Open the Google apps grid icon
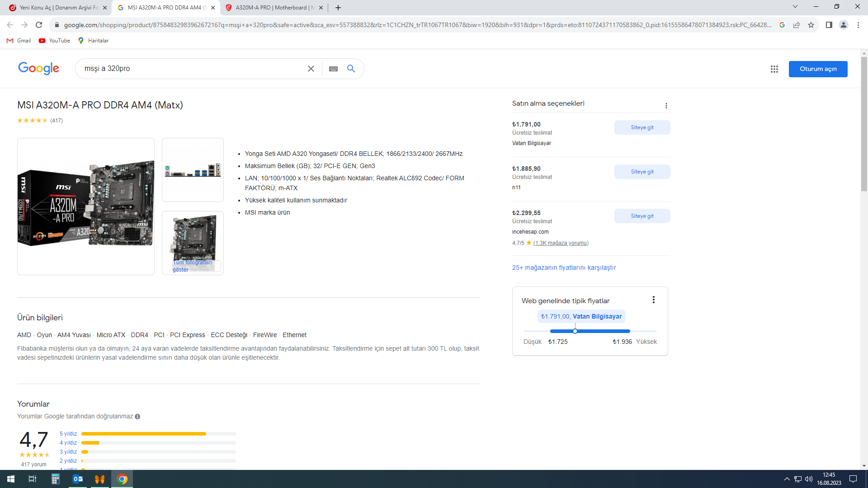The width and height of the screenshot is (868, 488). [774, 69]
